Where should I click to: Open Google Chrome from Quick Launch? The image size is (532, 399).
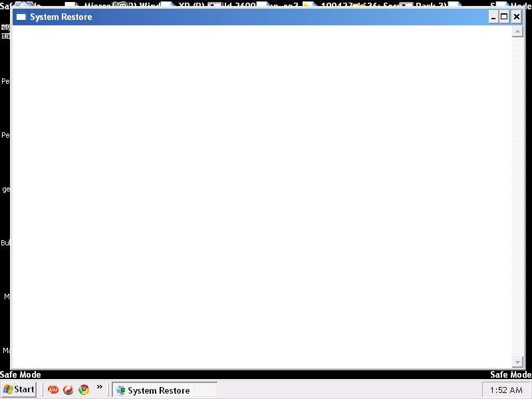(x=84, y=390)
